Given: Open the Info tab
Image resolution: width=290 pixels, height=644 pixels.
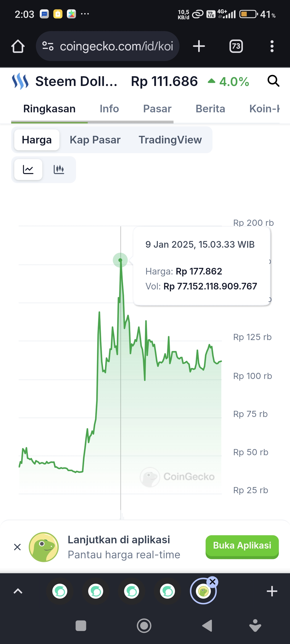Looking at the screenshot, I should [109, 109].
